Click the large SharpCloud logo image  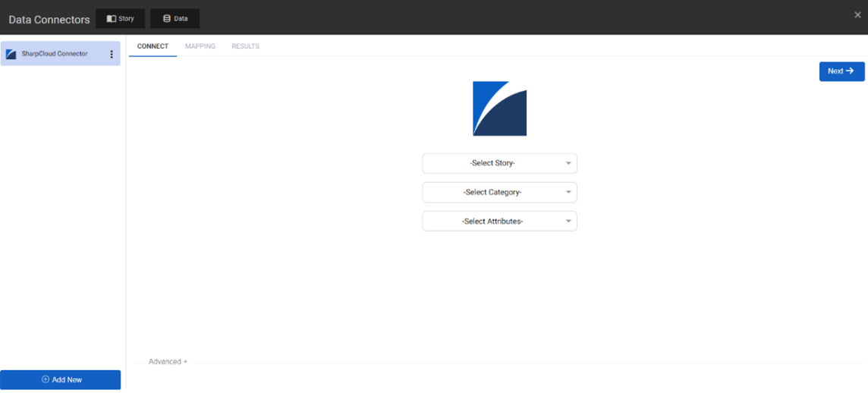pyautogui.click(x=499, y=108)
